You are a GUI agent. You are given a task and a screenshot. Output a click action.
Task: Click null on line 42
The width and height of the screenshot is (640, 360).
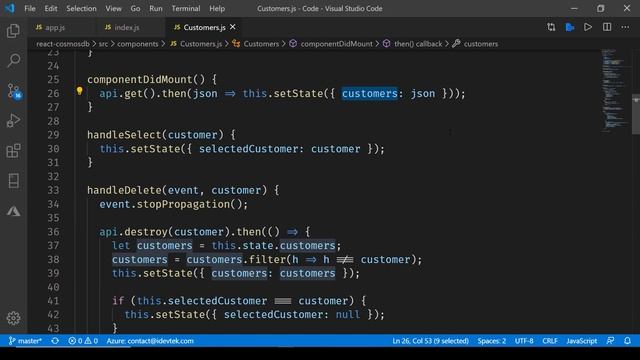coord(348,315)
